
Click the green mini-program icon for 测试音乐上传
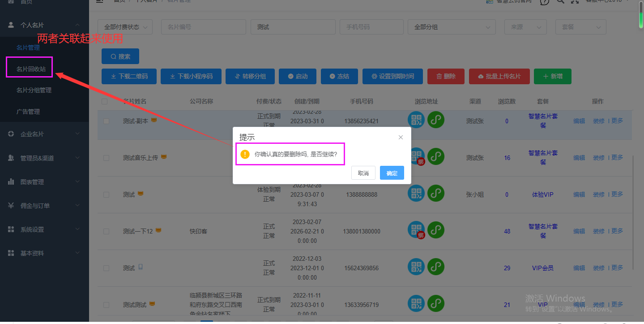pos(435,156)
